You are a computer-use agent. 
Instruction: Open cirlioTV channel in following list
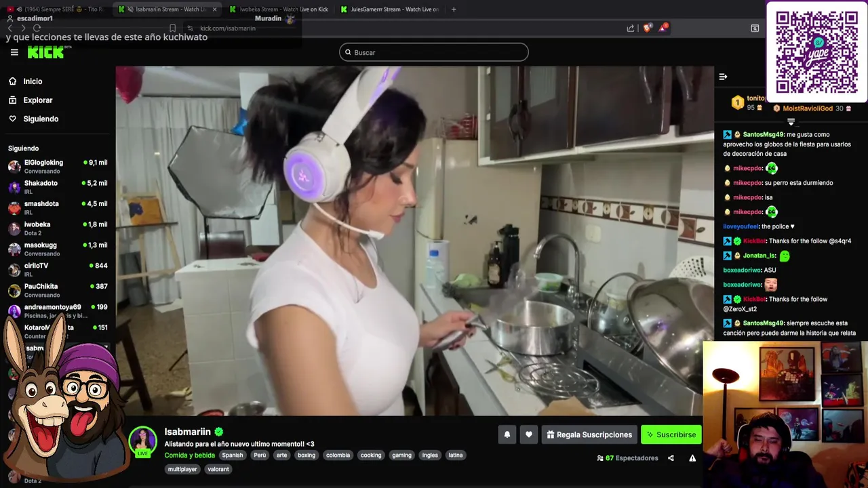pyautogui.click(x=58, y=270)
